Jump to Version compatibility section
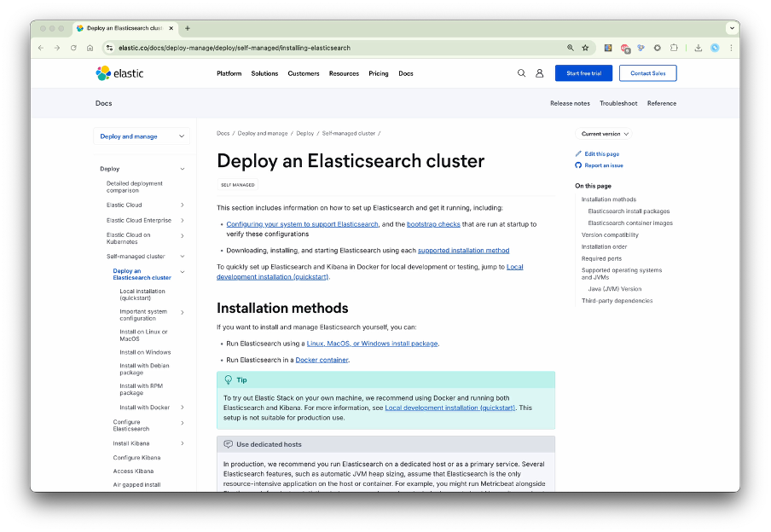The height and width of the screenshot is (532, 771). (x=610, y=235)
